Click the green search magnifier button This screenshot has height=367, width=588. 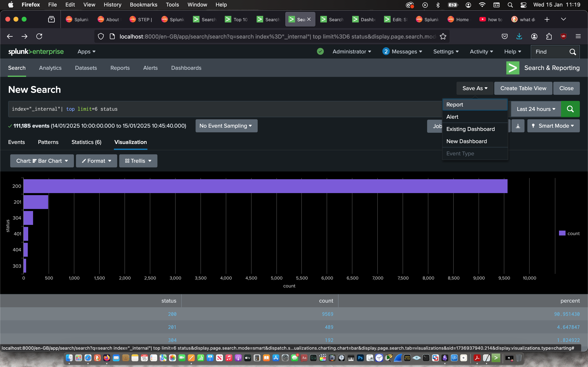pos(570,109)
